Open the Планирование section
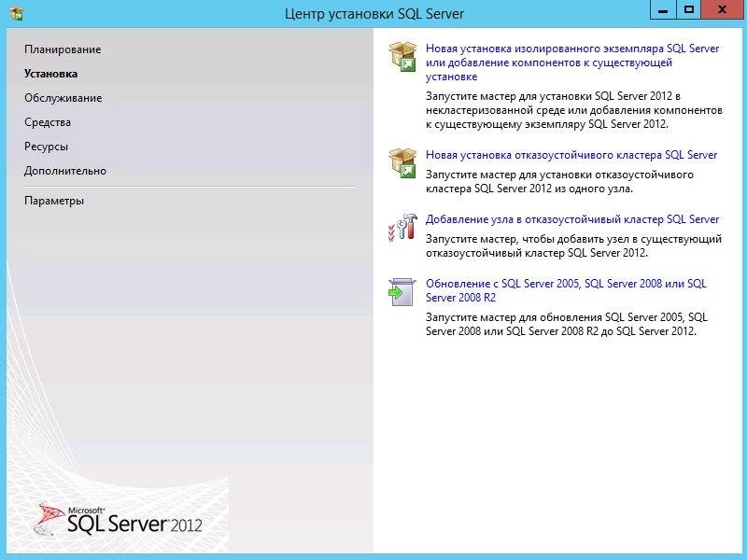 pos(63,49)
